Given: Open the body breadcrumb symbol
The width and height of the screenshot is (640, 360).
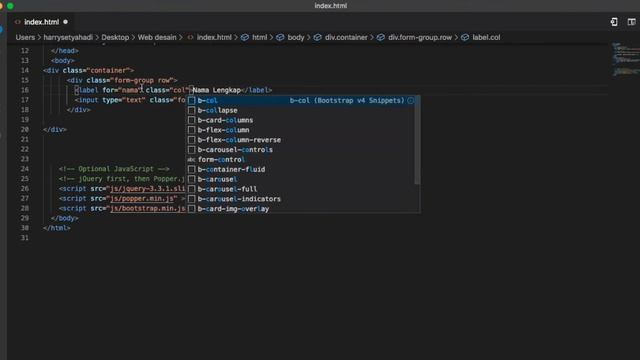Looking at the screenshot, I should [296, 37].
